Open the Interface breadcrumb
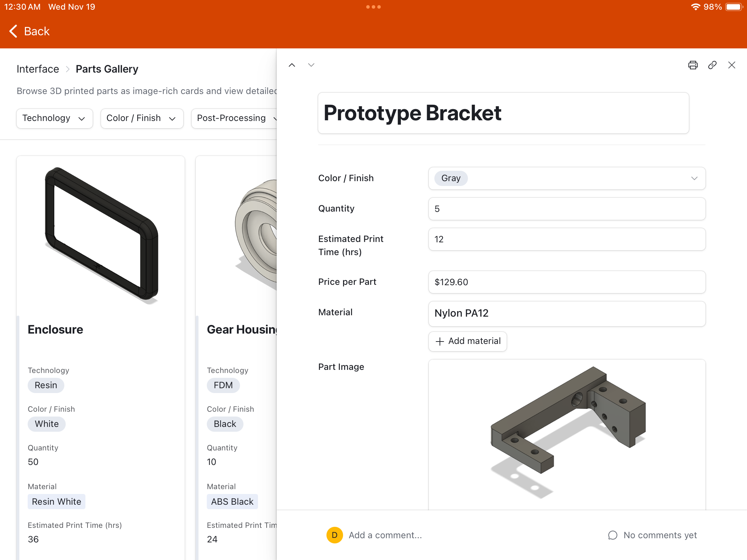The width and height of the screenshot is (747, 560). pos(38,69)
